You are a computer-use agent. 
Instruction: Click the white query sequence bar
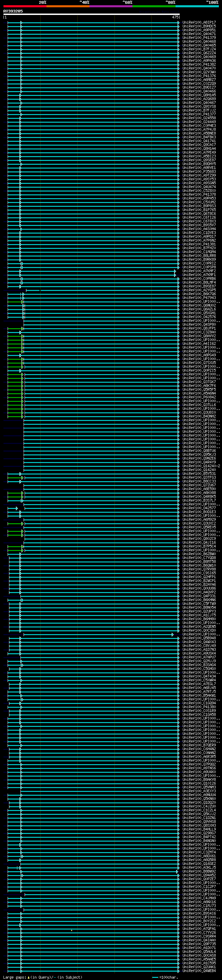tap(92, 15)
